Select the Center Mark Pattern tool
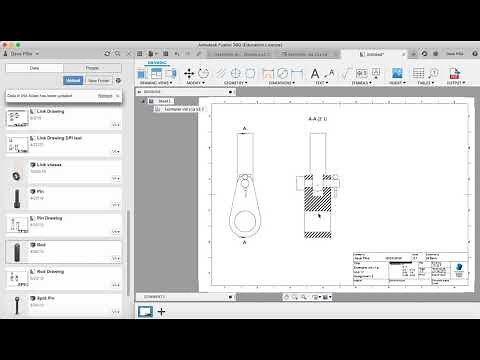 [x=250, y=73]
